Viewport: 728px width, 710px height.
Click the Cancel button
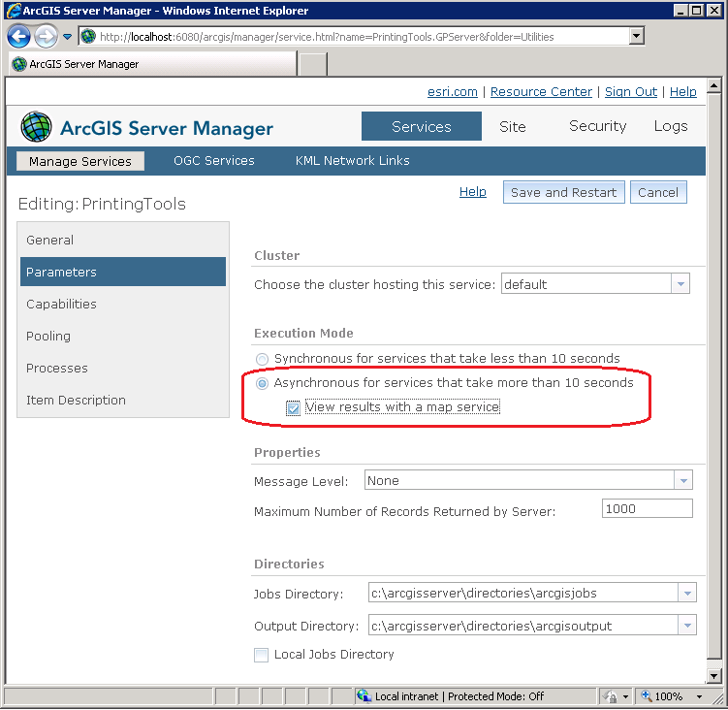click(x=658, y=192)
